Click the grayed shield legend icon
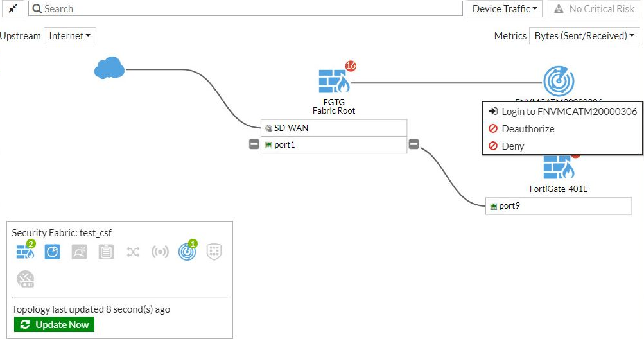 click(x=214, y=252)
